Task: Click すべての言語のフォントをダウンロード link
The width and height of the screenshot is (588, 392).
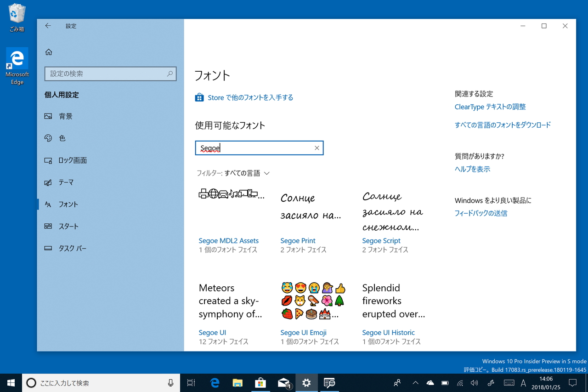Action: point(503,125)
